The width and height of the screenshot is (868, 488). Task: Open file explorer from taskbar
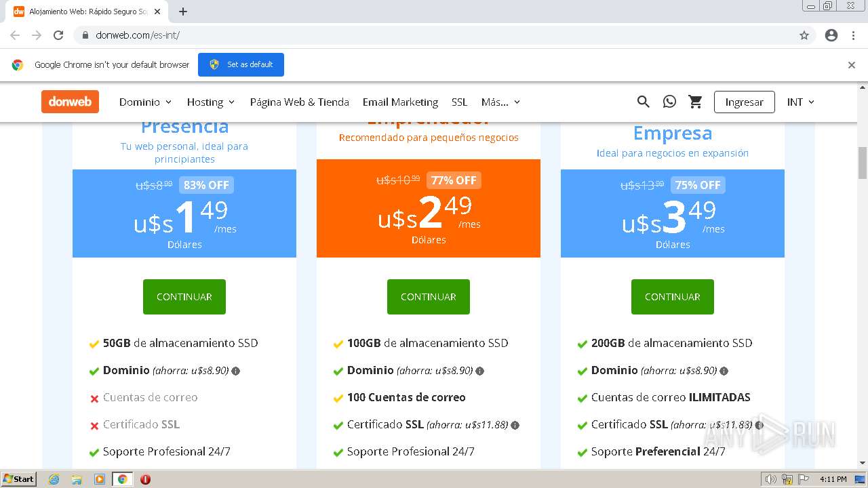click(x=77, y=479)
